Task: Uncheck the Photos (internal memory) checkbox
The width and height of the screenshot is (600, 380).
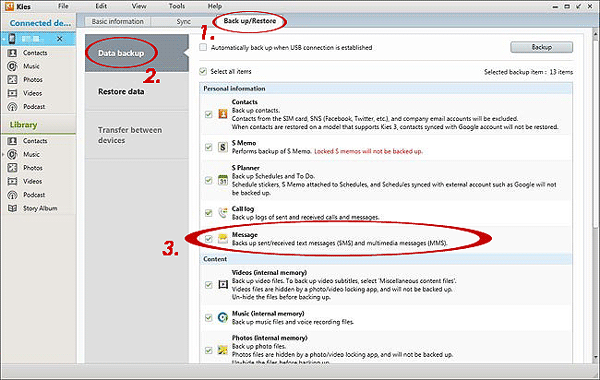Action: [x=209, y=350]
